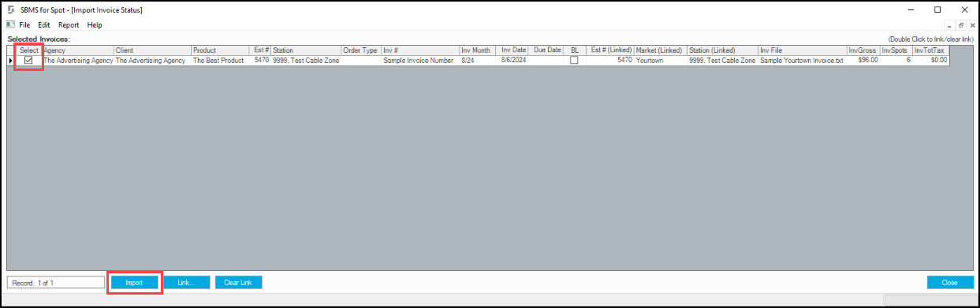Image resolution: width=980 pixels, height=308 pixels.
Task: Click the Station (Linked) column header
Action: click(723, 50)
